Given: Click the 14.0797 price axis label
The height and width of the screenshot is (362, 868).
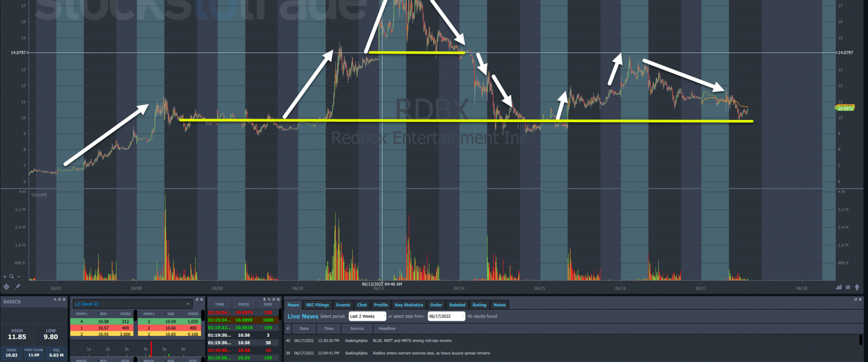Looking at the screenshot, I should 845,52.
